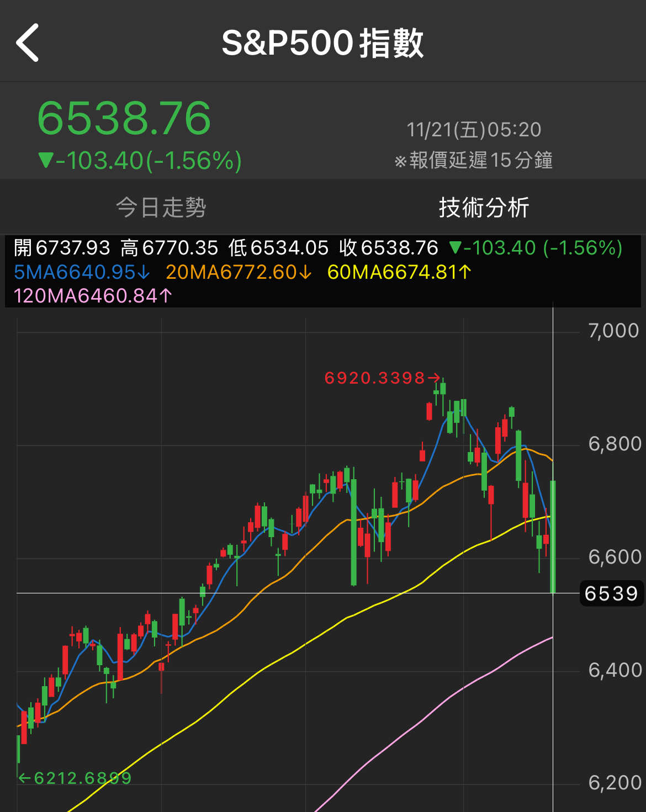
Task: Tap the 6538.76 current price
Action: tap(124, 118)
